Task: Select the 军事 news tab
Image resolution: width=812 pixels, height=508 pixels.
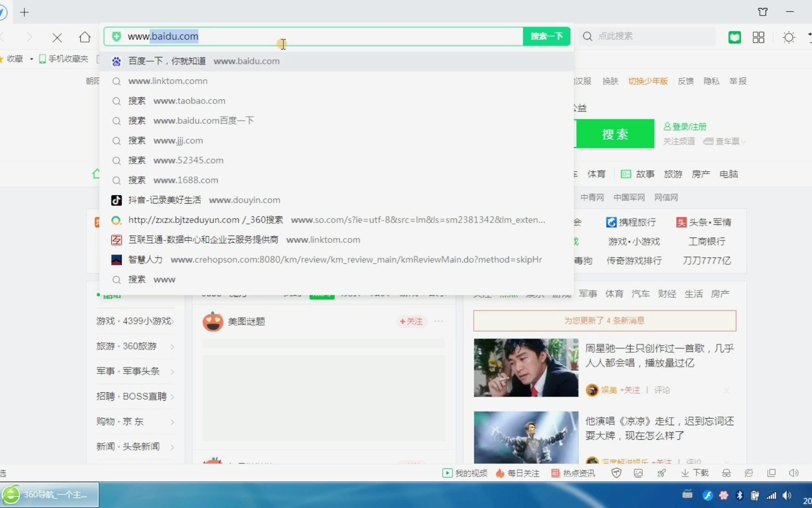Action: 588,294
